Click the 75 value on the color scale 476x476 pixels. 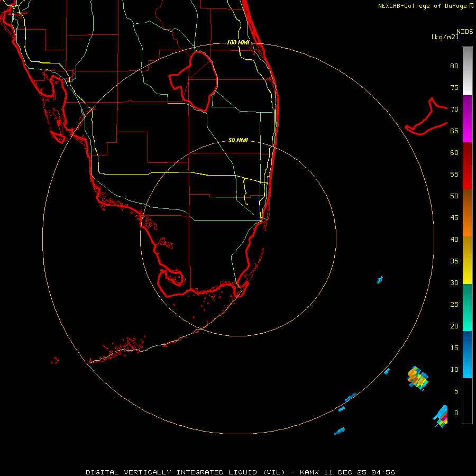(x=454, y=88)
